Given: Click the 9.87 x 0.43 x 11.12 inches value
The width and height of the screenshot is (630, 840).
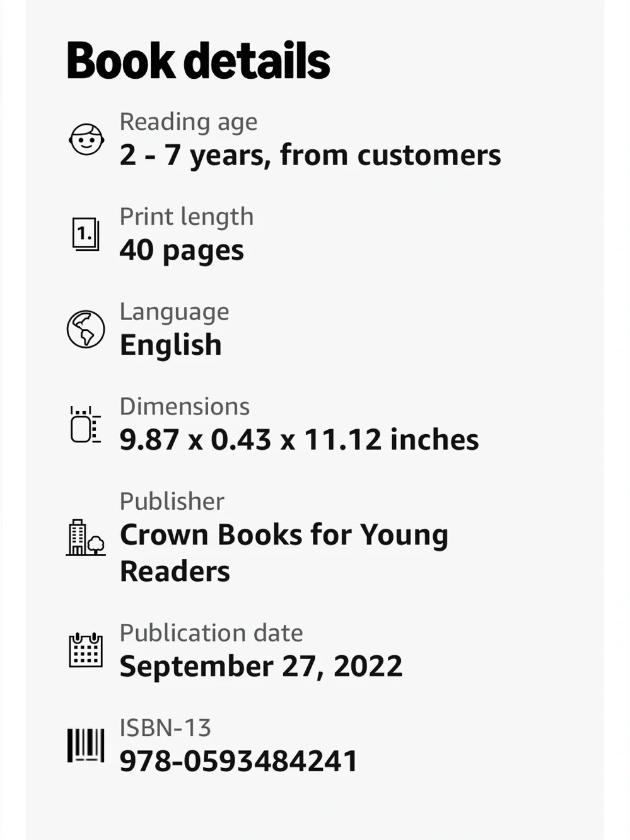Looking at the screenshot, I should coord(299,440).
